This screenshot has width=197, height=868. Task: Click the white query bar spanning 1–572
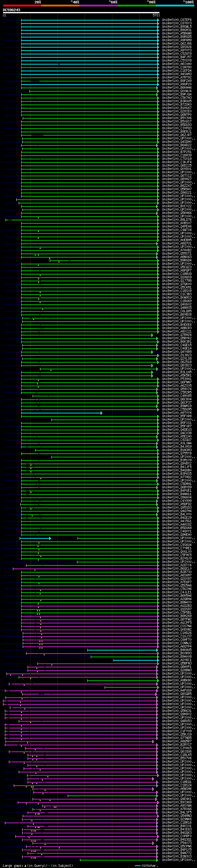pyautogui.click(x=81, y=12)
